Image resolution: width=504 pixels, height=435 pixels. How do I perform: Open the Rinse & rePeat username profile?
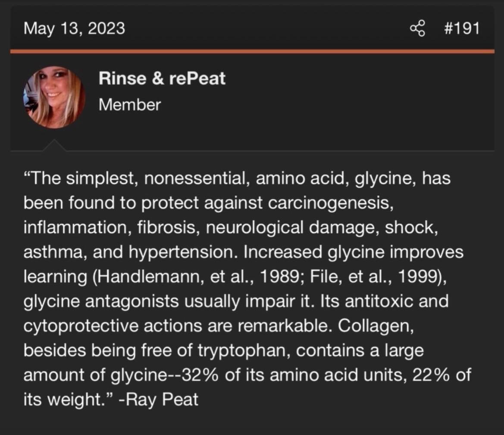pos(162,78)
